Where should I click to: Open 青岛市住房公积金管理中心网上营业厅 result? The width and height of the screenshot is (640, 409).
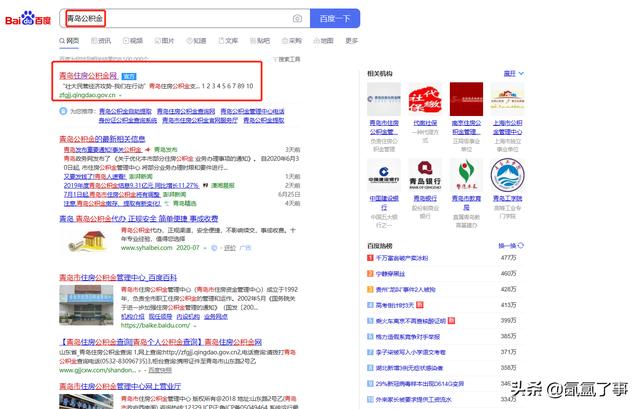(x=120, y=386)
